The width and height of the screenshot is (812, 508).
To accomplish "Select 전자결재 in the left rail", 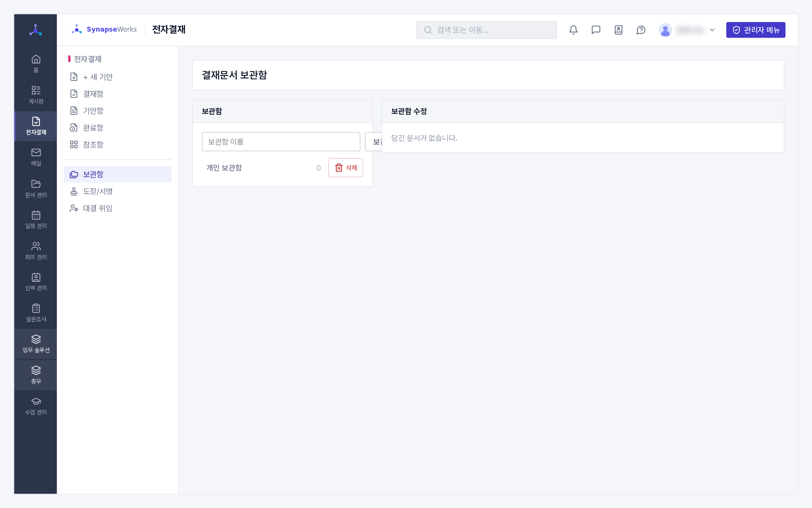I will click(36, 126).
